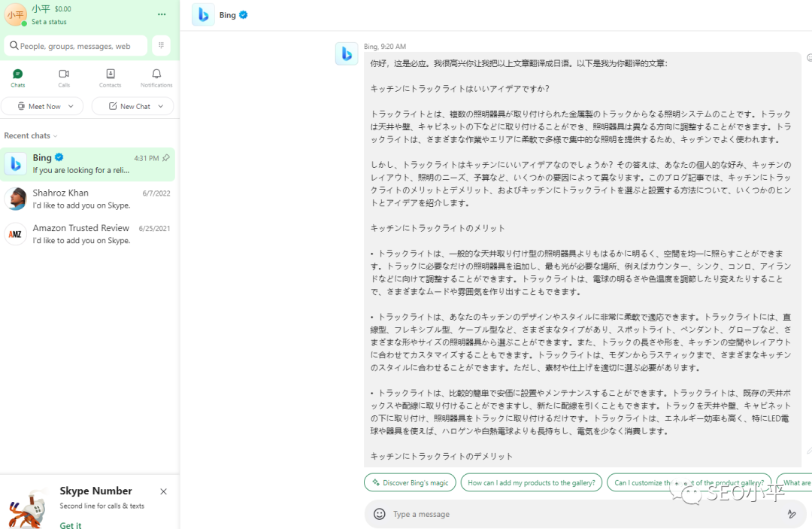Click the Bing, 9:20 AM message timestamp
Viewport: 812px width, 529px height.
click(385, 46)
